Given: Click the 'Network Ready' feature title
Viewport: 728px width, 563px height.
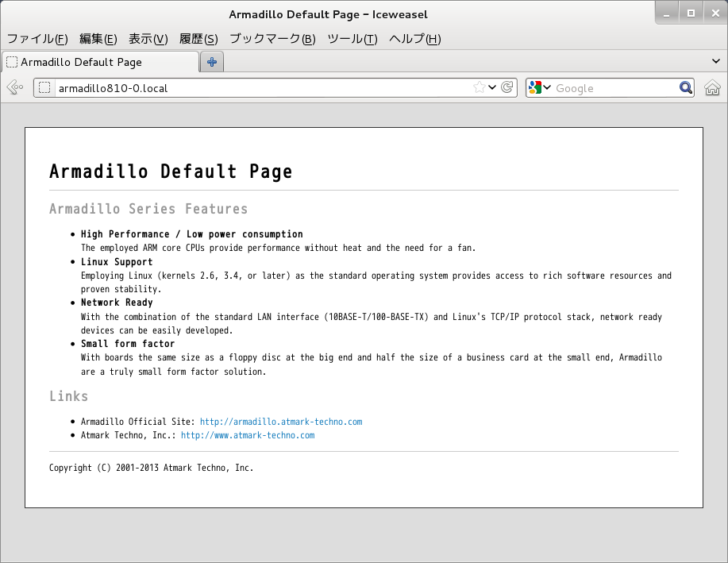Looking at the screenshot, I should point(117,303).
